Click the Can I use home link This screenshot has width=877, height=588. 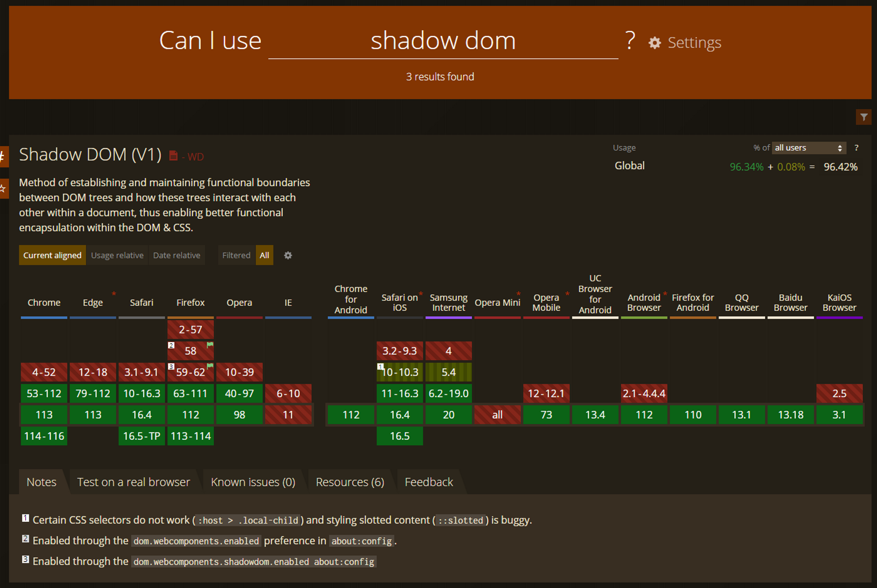pyautogui.click(x=210, y=41)
